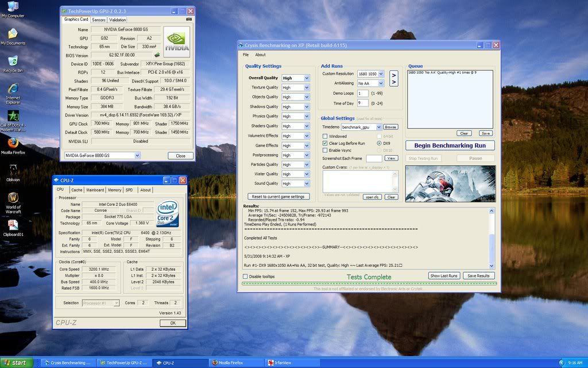Screen dimensions: 588x368
Task: Launch Internet Explorer desktop shortcut
Action: tap(13, 94)
